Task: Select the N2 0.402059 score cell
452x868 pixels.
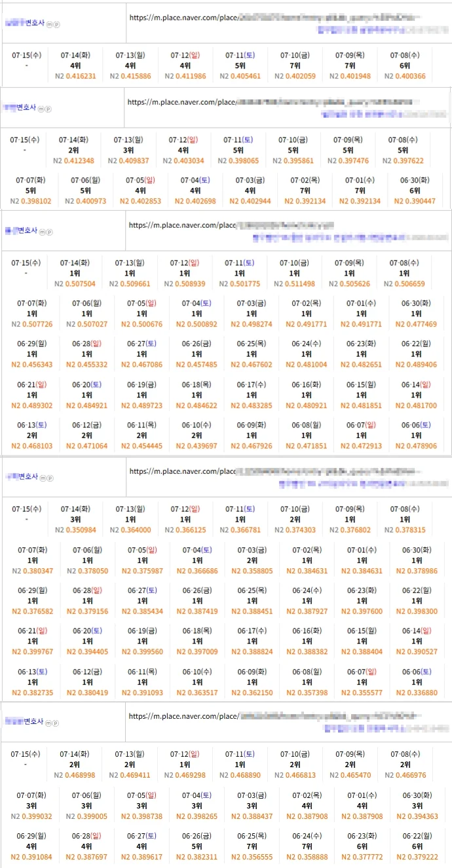Action: pyautogui.click(x=295, y=76)
